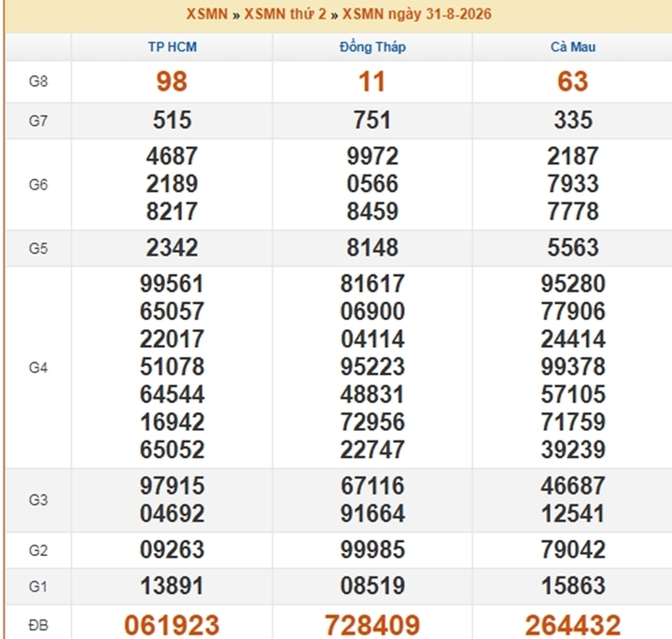Select G6 number 2187

(x=573, y=156)
